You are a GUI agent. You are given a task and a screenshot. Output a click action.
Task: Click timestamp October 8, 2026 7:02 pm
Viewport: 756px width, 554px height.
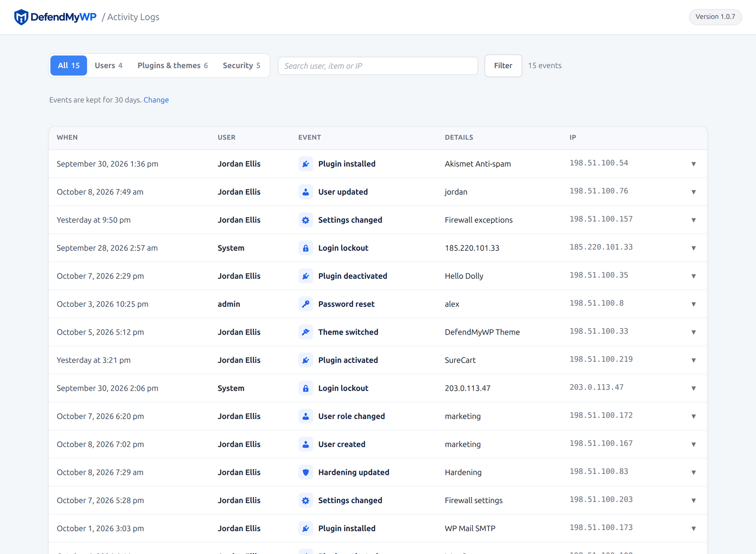(100, 444)
